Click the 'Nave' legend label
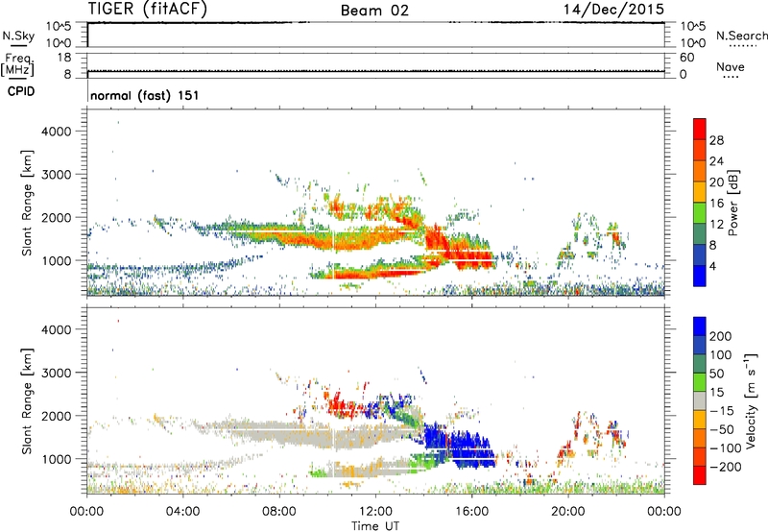Screen dimensions: 768x532 [731, 66]
